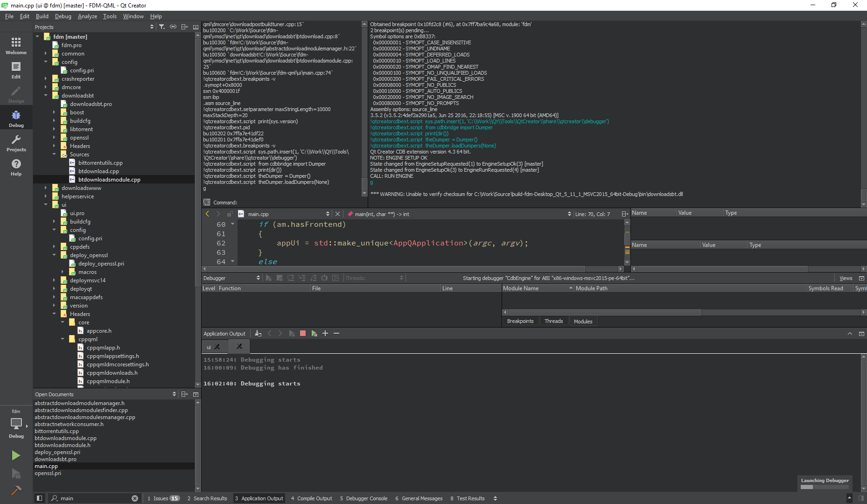Open the Issues output pane
Screen dimensions: 867x504
(163, 498)
